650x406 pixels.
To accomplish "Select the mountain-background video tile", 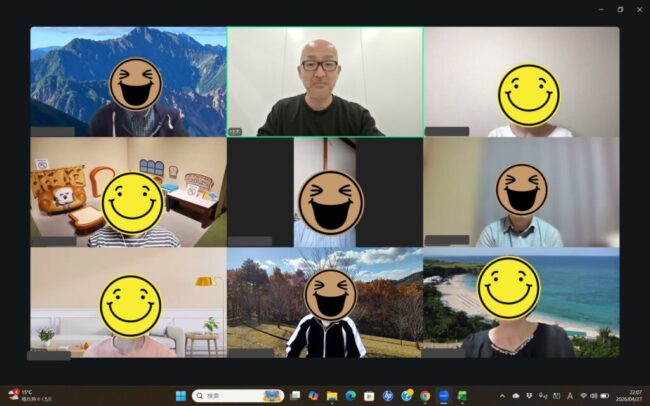I will (x=128, y=82).
